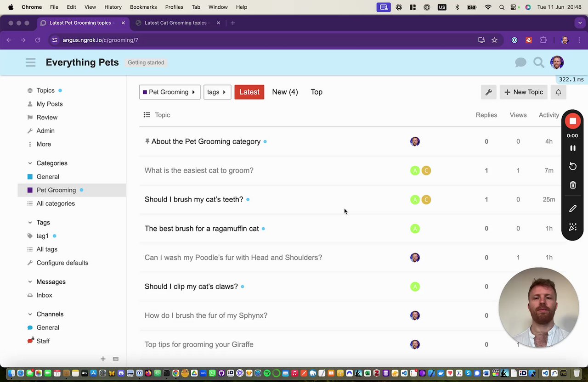This screenshot has height=382, width=588.
Task: Click the plus icon at sidebar bottom
Action: point(103,359)
